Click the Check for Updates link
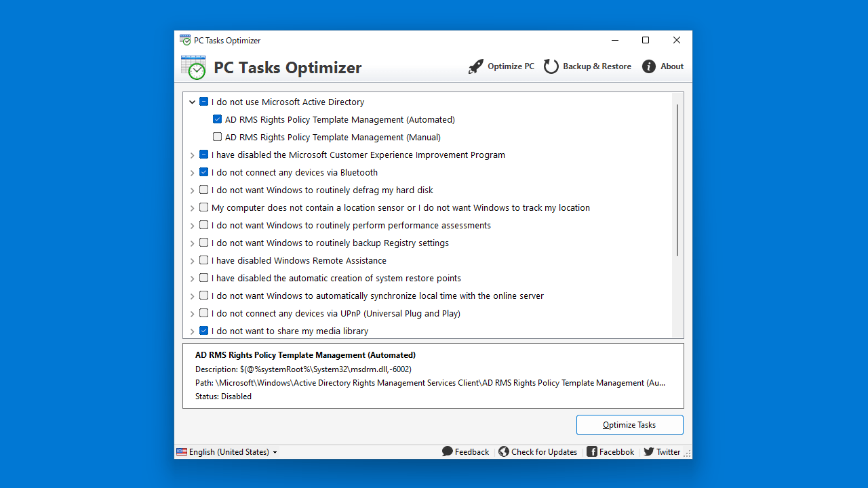868x488 pixels. click(x=544, y=452)
